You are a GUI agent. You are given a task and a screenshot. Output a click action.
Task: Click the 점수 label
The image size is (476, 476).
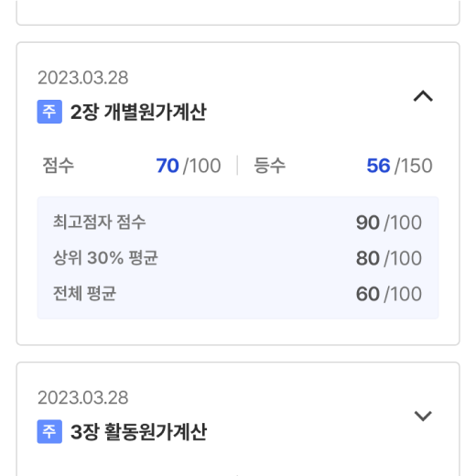click(58, 166)
